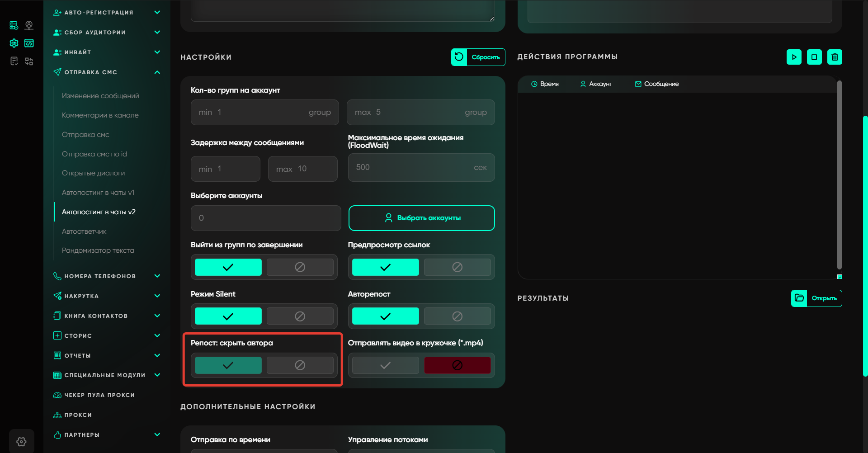Open Автоответчик menu item

coord(84,231)
